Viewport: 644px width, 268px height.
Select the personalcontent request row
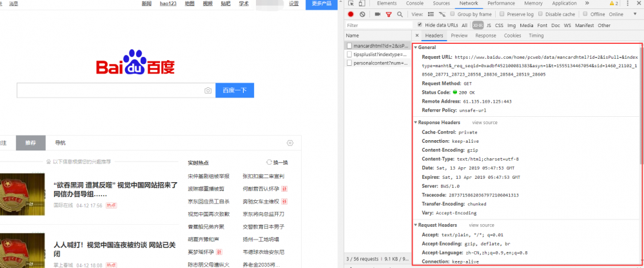[378, 63]
